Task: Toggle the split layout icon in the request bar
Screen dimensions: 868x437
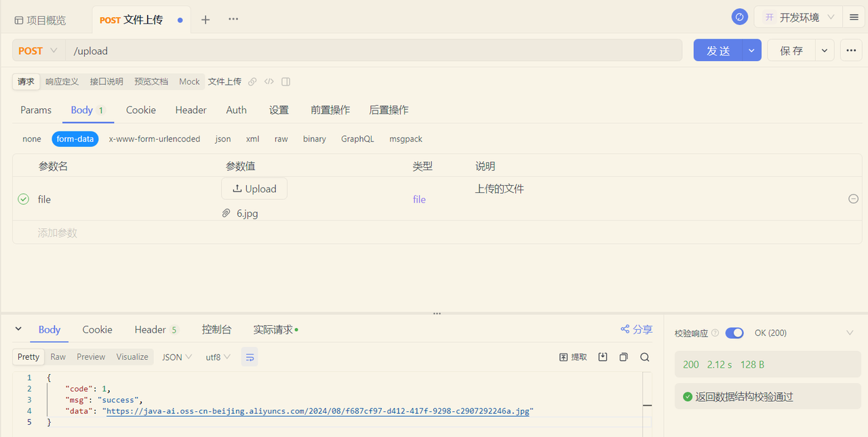Action: (285, 81)
